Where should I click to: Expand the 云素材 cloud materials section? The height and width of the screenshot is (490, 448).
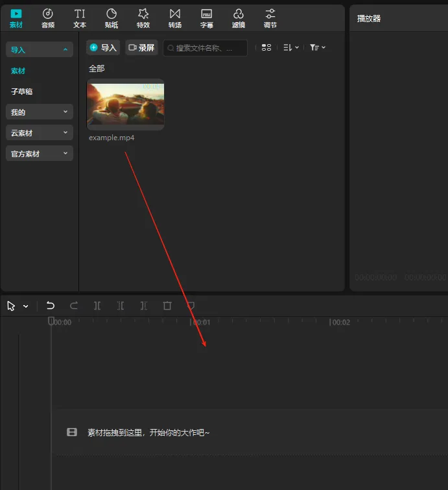coord(40,133)
